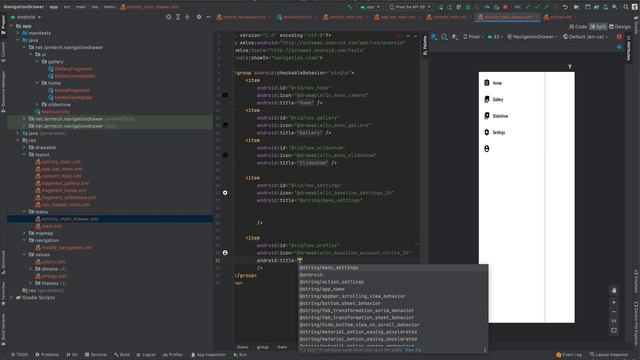This screenshot has height=360, width=640.
Task: Click the preview orientation icon
Action: [x=444, y=37]
